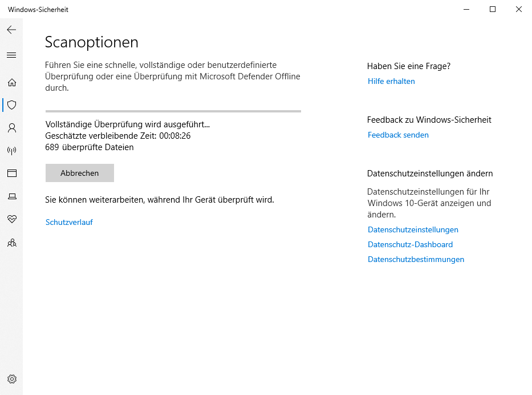Click the Feedback senden link
The height and width of the screenshot is (395, 532).
point(398,135)
